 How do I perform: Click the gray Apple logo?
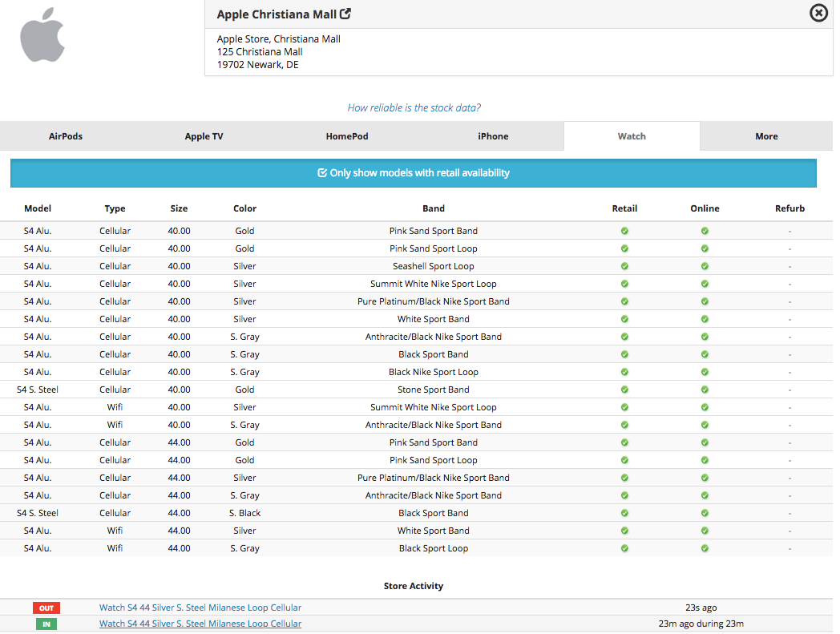click(x=42, y=34)
